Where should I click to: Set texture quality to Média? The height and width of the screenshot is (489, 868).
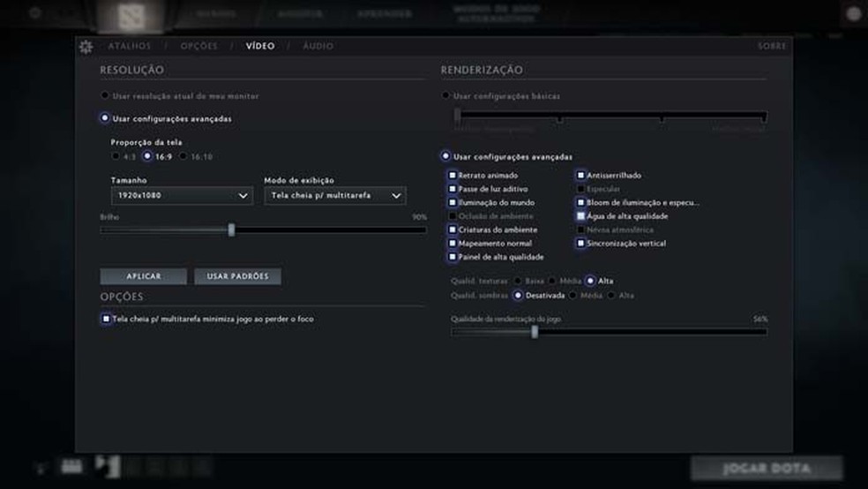[552, 281]
